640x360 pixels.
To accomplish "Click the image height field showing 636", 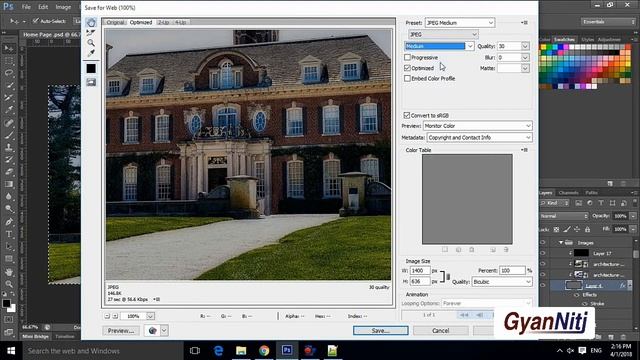I will (x=420, y=281).
